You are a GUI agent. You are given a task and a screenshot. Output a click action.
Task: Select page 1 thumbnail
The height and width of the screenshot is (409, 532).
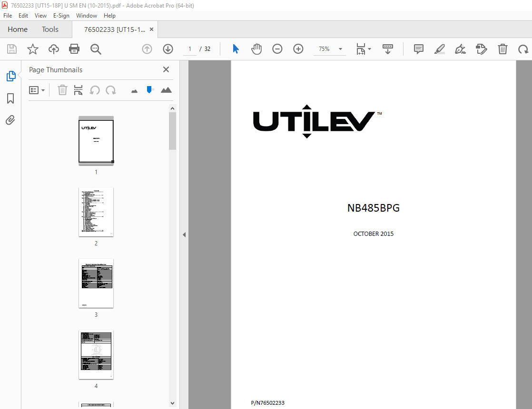[x=96, y=141]
